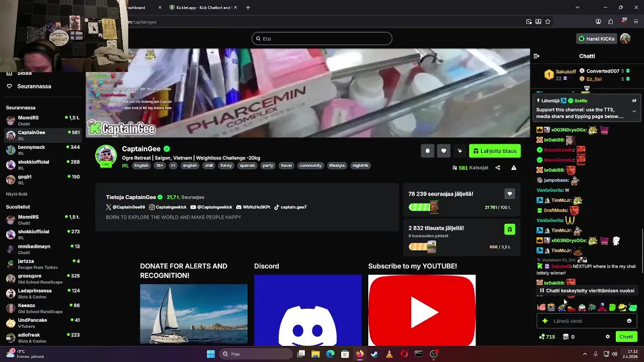644x362 pixels.
Task: Focus the Lähetä viesti message field
Action: 587,321
